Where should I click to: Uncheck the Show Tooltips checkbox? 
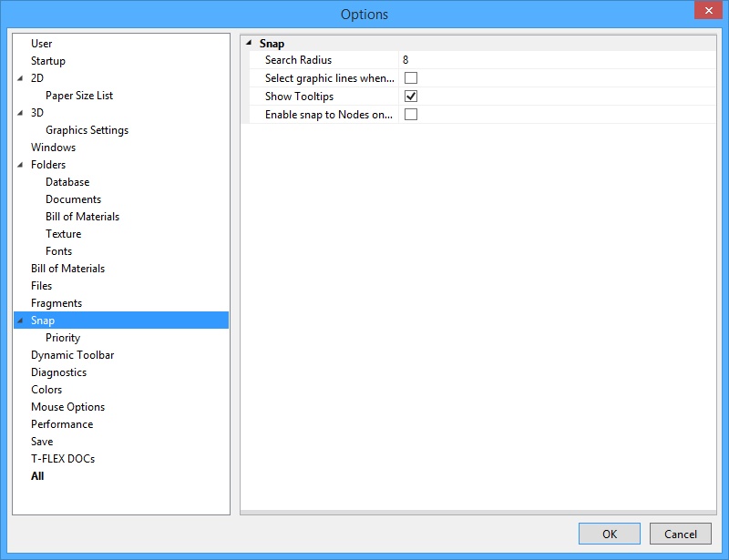coord(410,96)
